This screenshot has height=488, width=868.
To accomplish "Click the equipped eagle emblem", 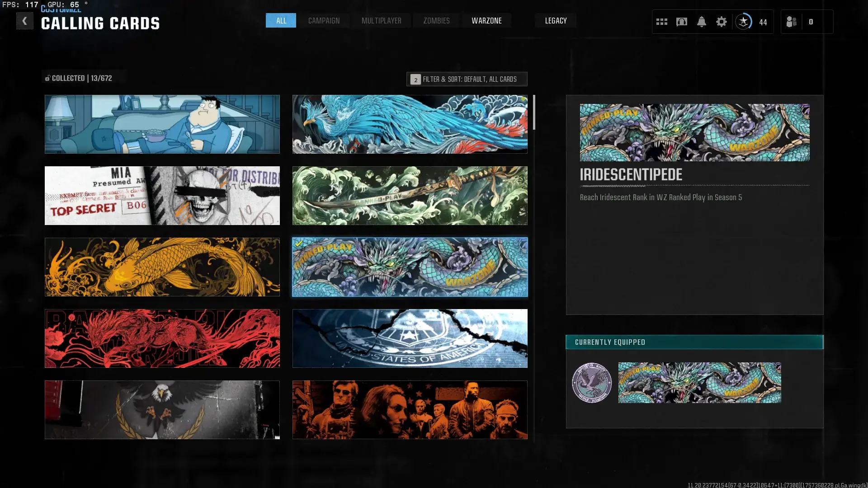I will pyautogui.click(x=591, y=383).
